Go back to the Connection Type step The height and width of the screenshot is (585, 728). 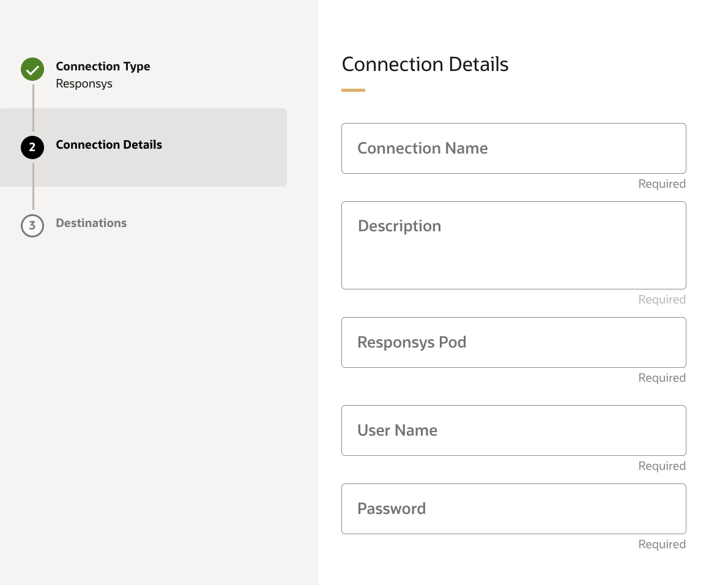pos(103,67)
